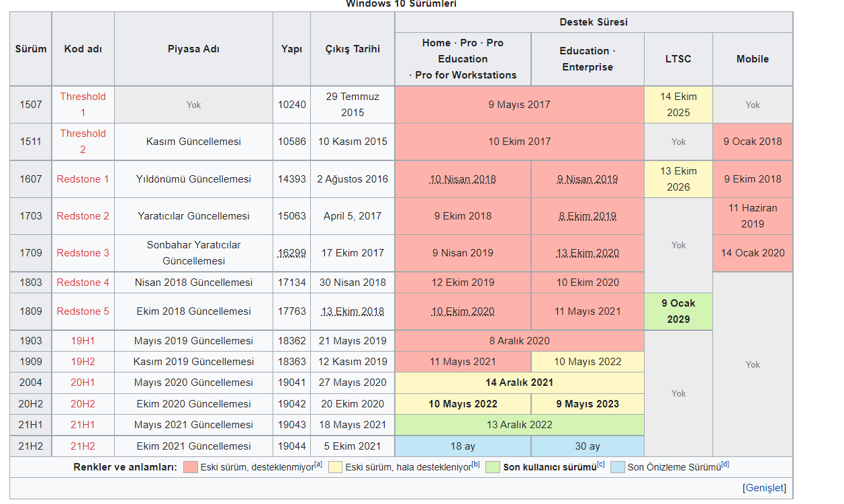Open footnote [d] after 'Son Önizleme Sürümü'

[x=725, y=464]
